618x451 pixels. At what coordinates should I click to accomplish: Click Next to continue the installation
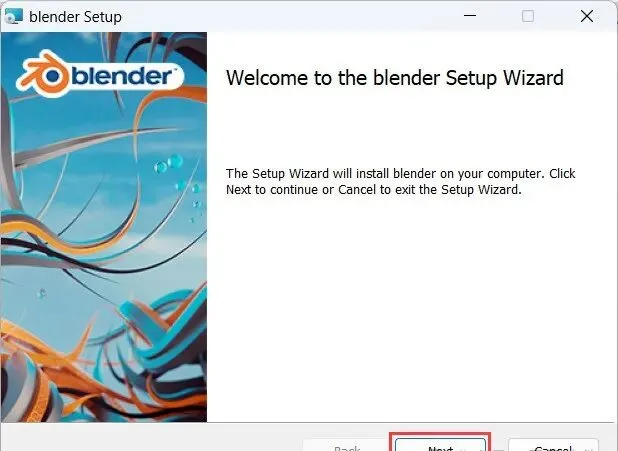pos(441,444)
